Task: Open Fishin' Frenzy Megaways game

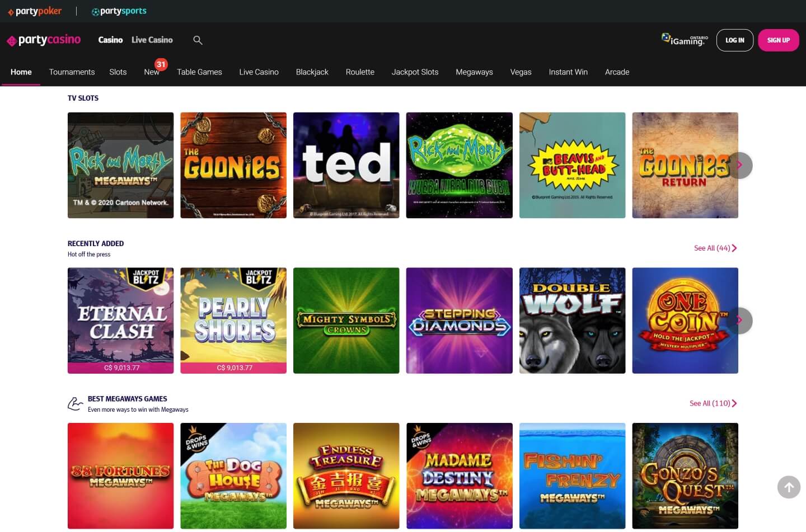Action: [x=573, y=475]
